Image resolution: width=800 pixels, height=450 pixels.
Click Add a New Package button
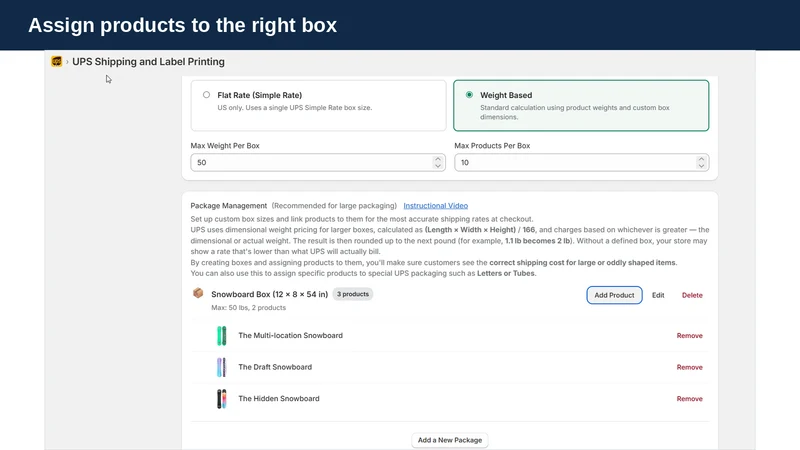449,440
